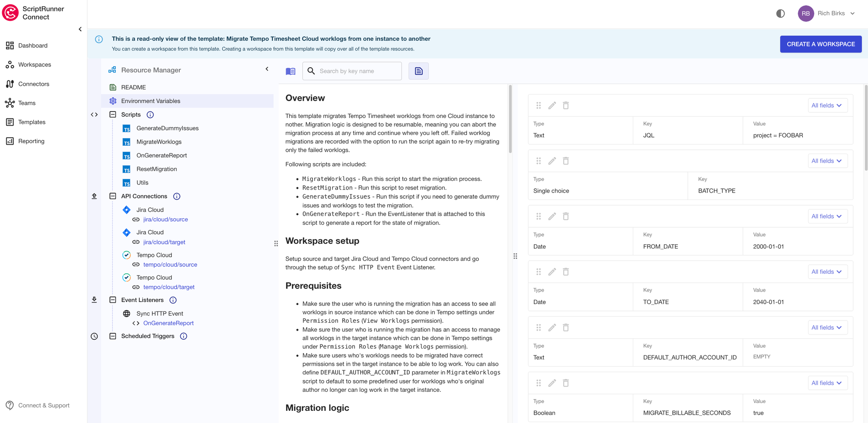Screen dimensions: 868x423
Task: Click the scripts code icon in rail
Action: coord(94,115)
